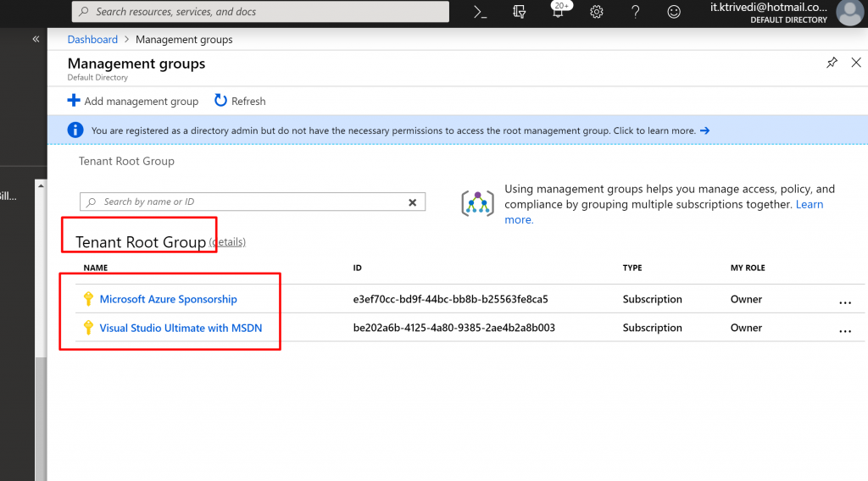The image size is (868, 481).
Task: Open the notifications bell
Action: (x=558, y=12)
